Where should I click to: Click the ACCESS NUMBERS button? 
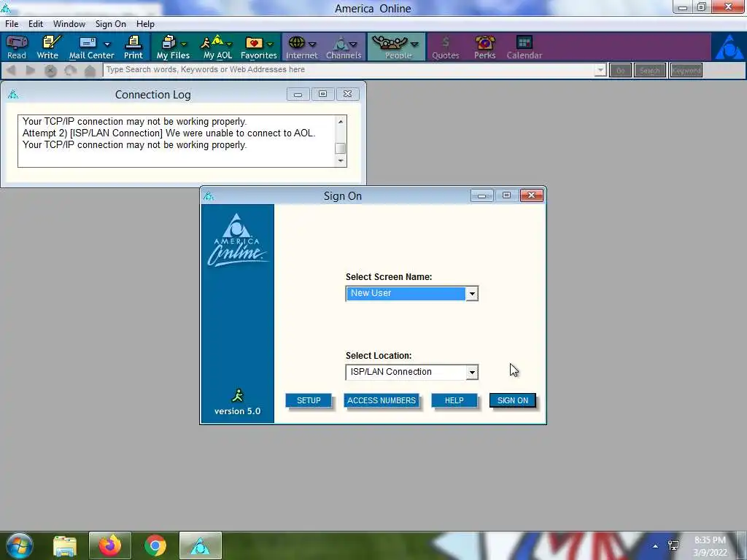point(381,400)
